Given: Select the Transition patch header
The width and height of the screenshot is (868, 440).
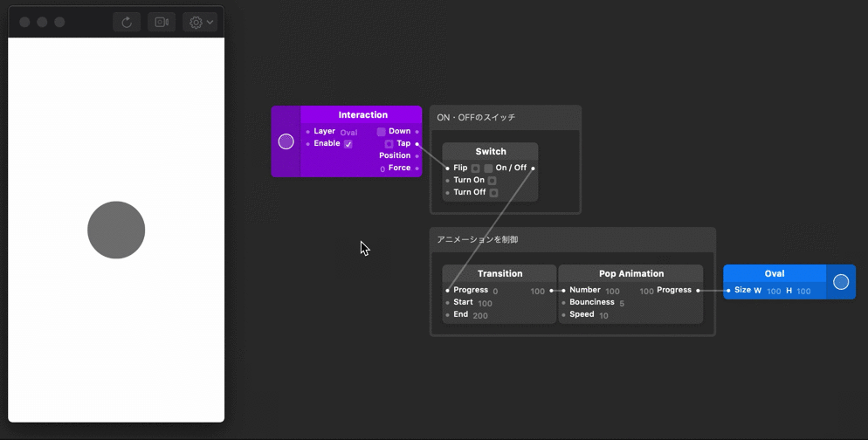Looking at the screenshot, I should pyautogui.click(x=499, y=273).
